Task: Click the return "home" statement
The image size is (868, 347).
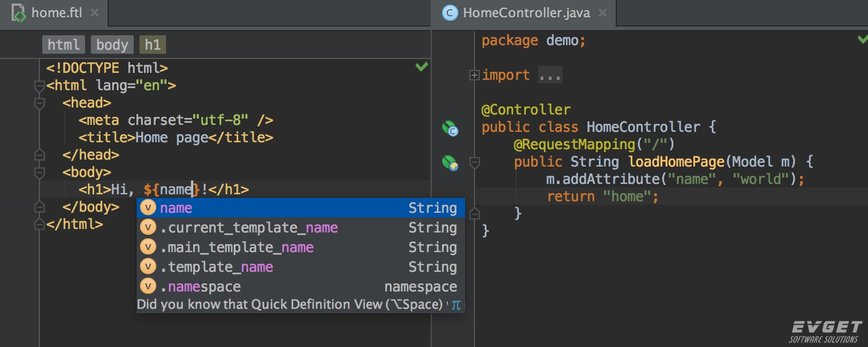Action: [x=603, y=197]
